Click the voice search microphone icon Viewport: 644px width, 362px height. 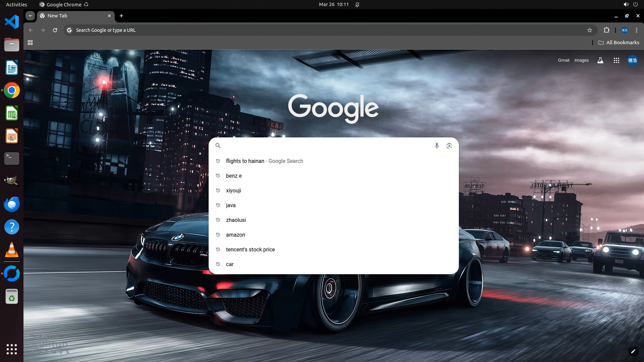(437, 145)
